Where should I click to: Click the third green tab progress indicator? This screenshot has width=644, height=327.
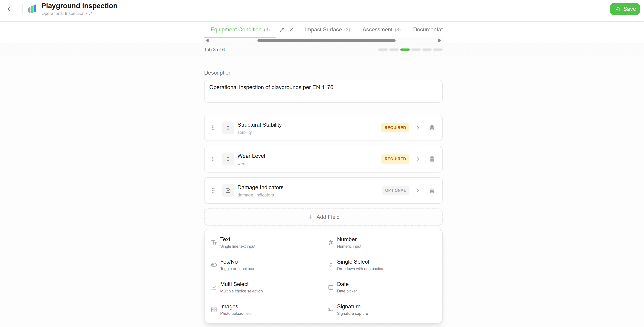[405, 49]
